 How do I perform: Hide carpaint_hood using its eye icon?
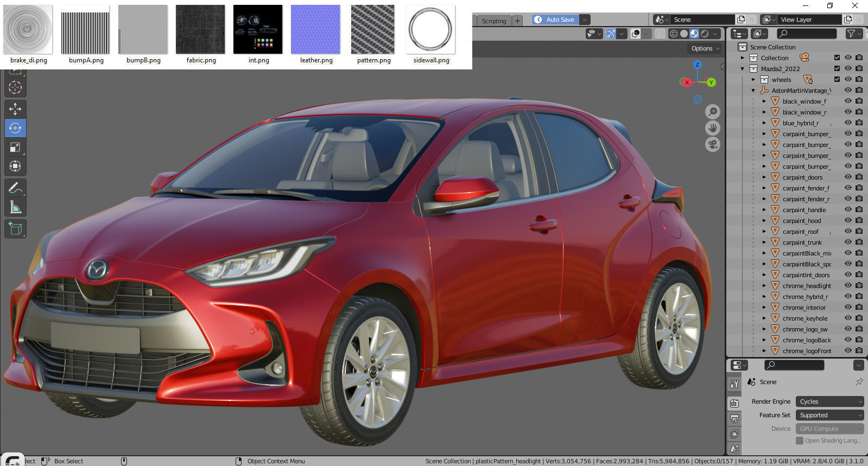[848, 221]
